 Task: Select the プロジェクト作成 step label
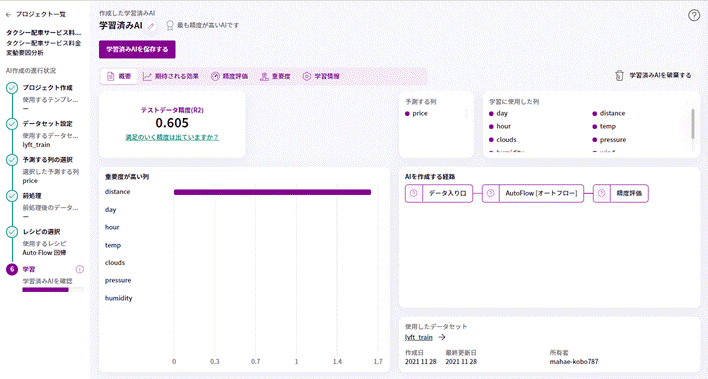point(47,88)
